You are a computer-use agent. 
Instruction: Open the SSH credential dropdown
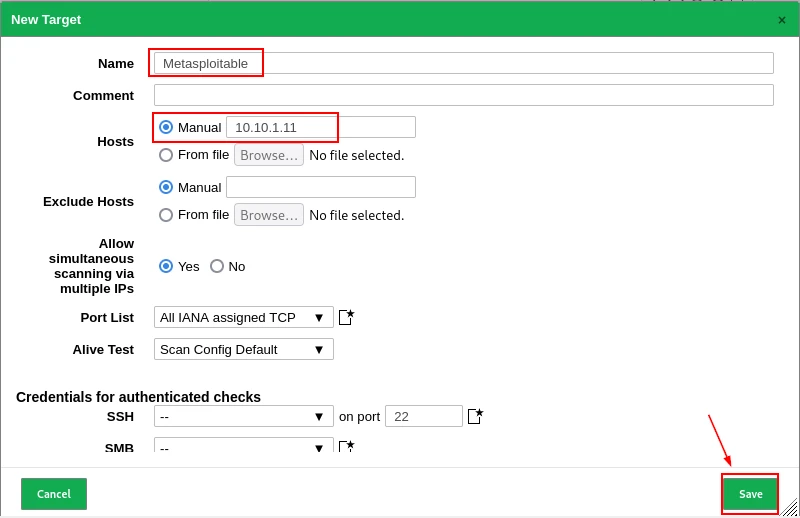[x=243, y=416]
